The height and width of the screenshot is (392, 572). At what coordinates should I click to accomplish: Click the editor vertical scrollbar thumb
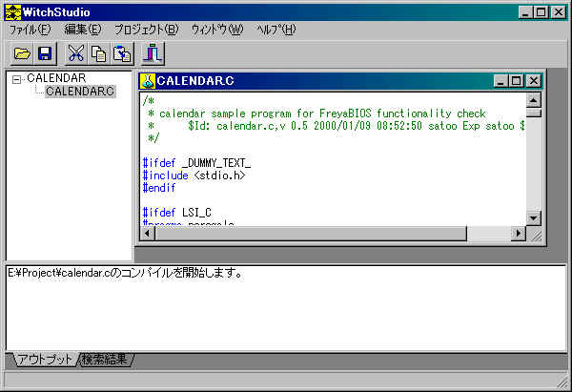[x=533, y=112]
